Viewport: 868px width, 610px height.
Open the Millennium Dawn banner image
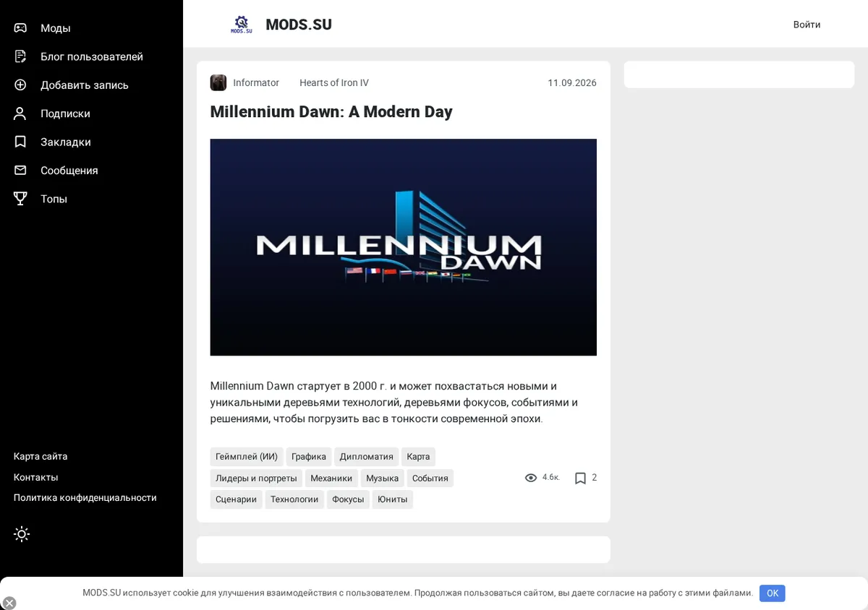tap(403, 247)
